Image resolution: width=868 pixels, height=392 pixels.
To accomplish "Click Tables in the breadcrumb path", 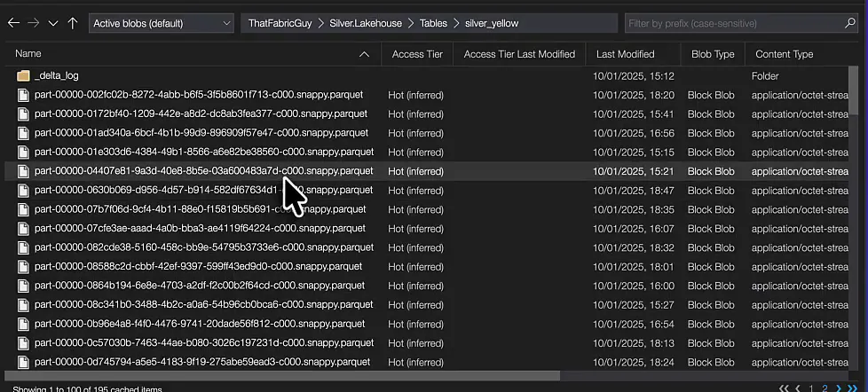I will click(x=433, y=23).
